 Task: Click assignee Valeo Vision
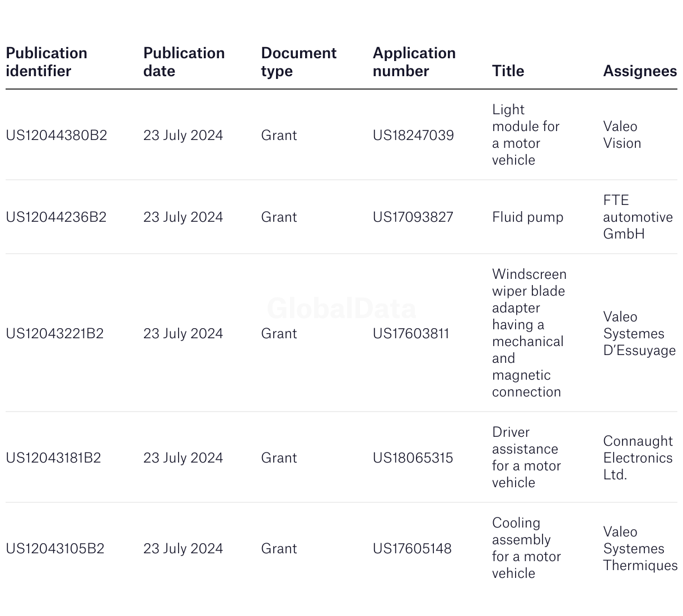click(621, 135)
